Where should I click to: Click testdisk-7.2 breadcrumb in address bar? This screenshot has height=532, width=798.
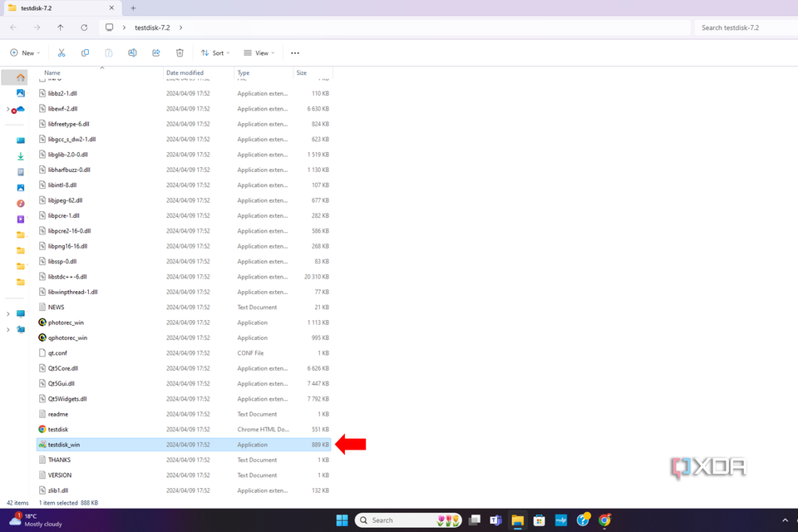[x=152, y=27]
